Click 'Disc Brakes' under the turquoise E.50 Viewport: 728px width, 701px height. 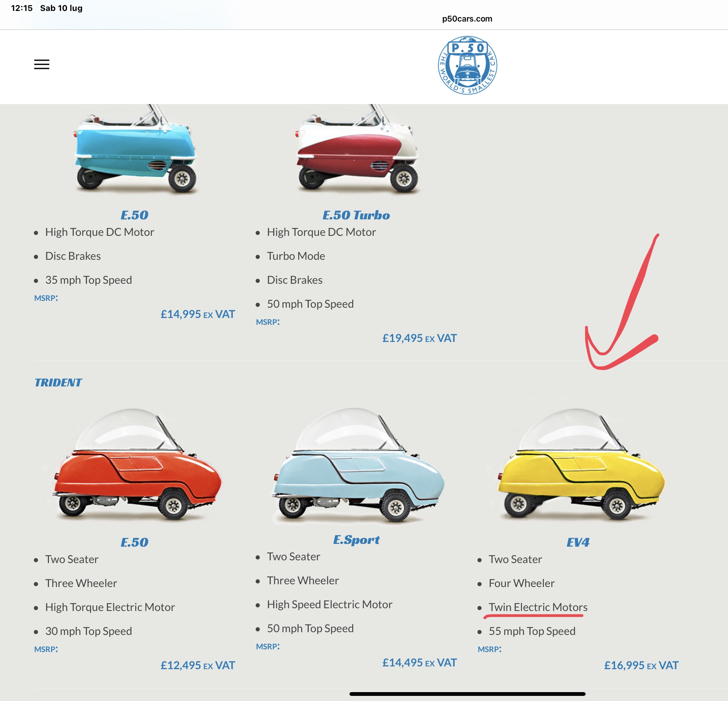point(73,256)
